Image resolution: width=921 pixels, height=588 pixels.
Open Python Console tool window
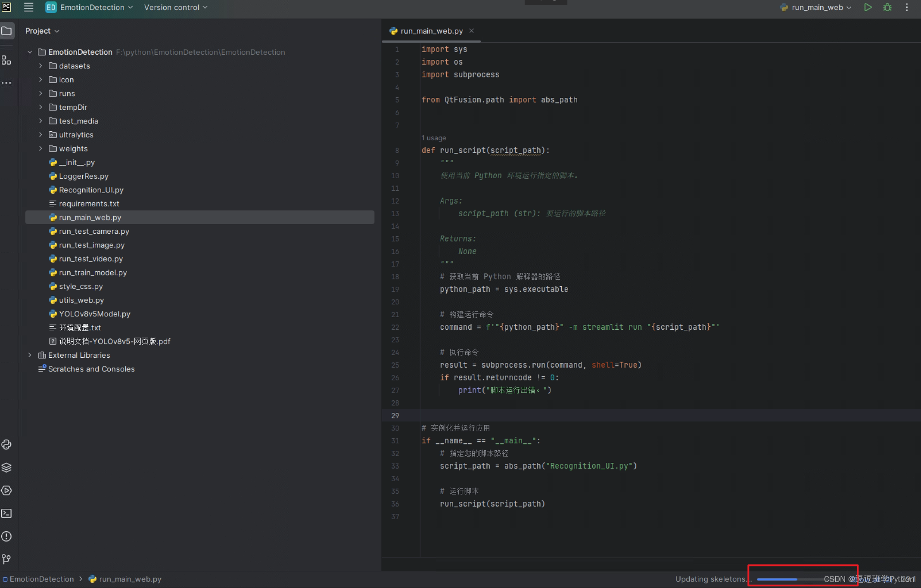coord(6,445)
